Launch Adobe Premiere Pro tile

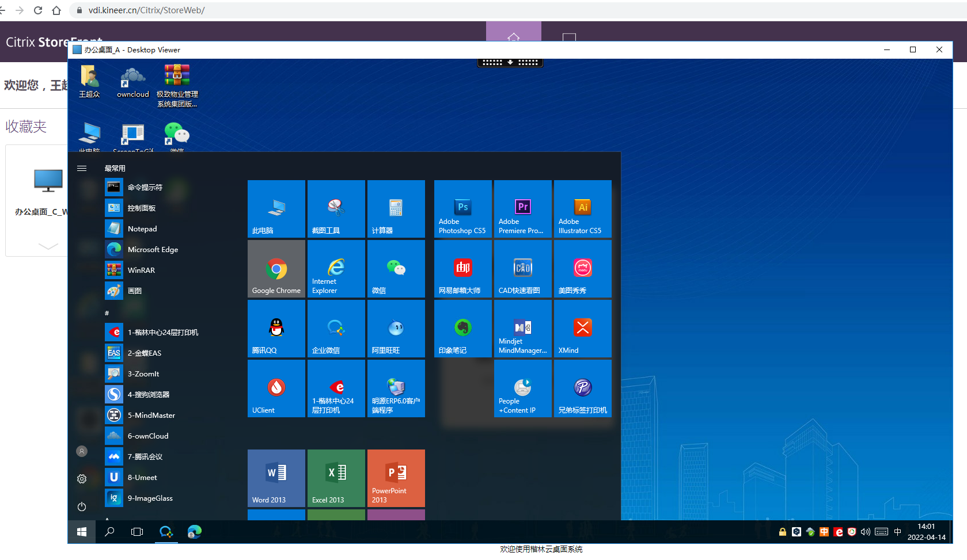pyautogui.click(x=523, y=209)
